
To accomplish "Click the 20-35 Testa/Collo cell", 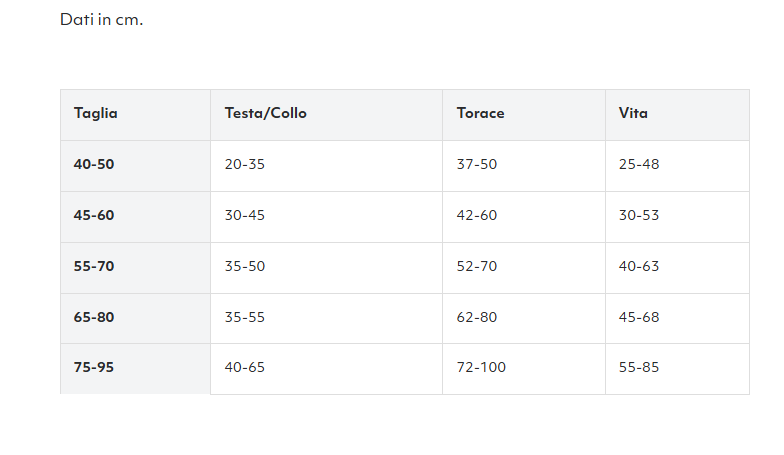I will point(244,164).
